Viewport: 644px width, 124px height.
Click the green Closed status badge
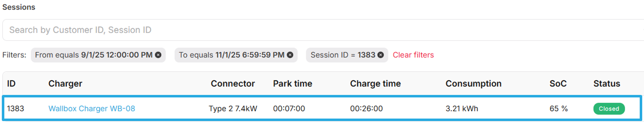609,109
